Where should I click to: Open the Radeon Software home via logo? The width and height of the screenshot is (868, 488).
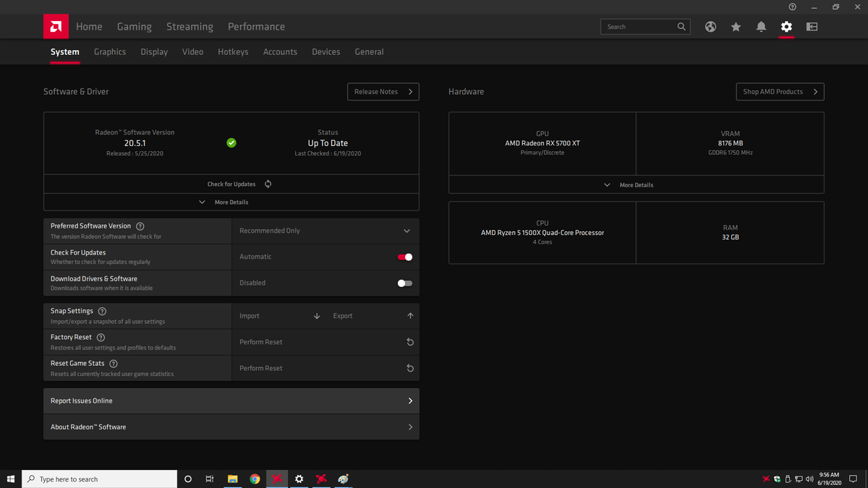(56, 26)
